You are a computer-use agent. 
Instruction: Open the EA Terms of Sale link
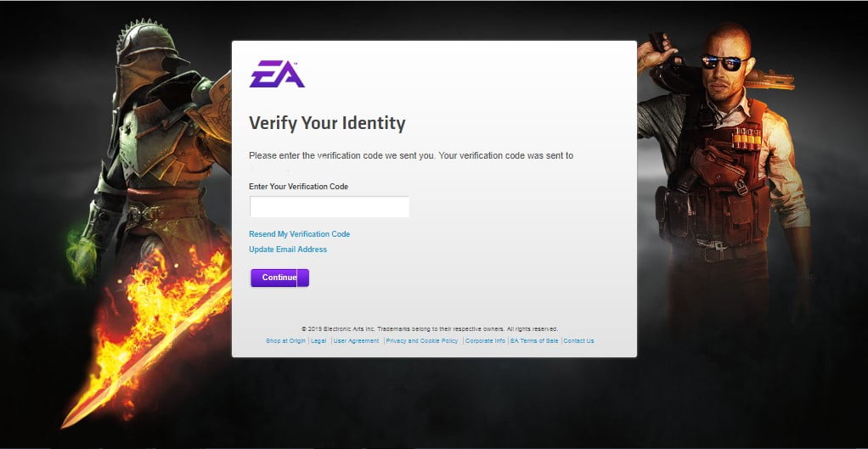click(x=534, y=341)
